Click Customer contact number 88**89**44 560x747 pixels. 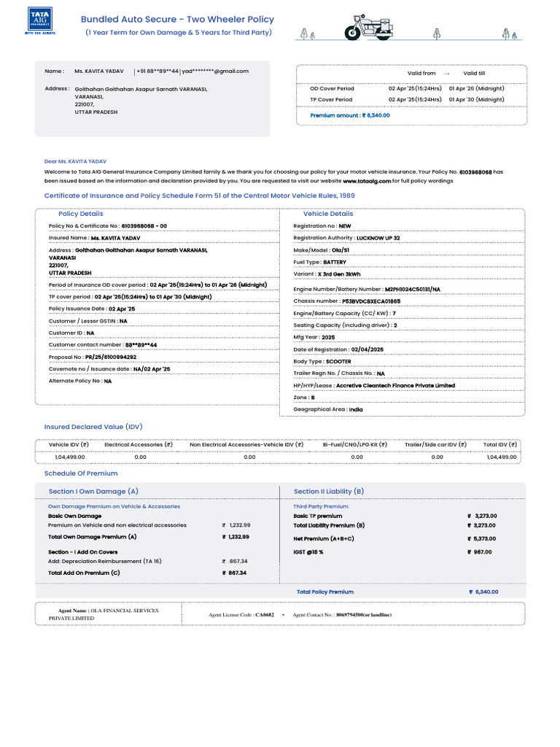point(103,344)
